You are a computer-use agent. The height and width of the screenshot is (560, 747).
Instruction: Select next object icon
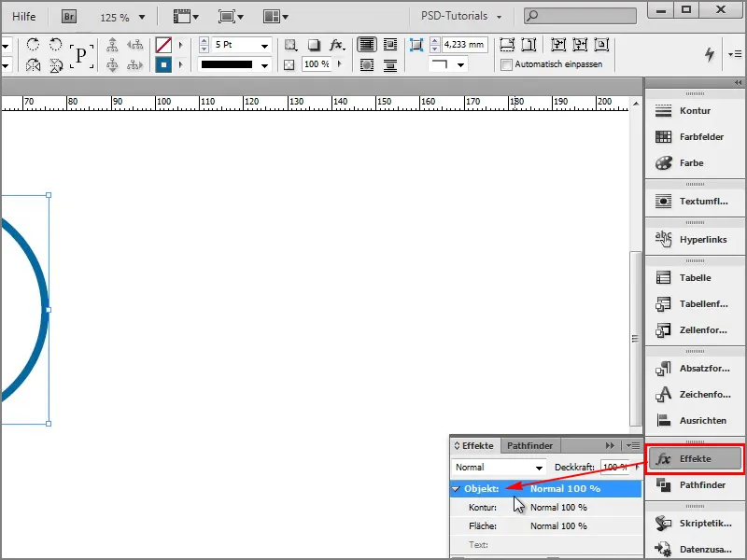[135, 64]
